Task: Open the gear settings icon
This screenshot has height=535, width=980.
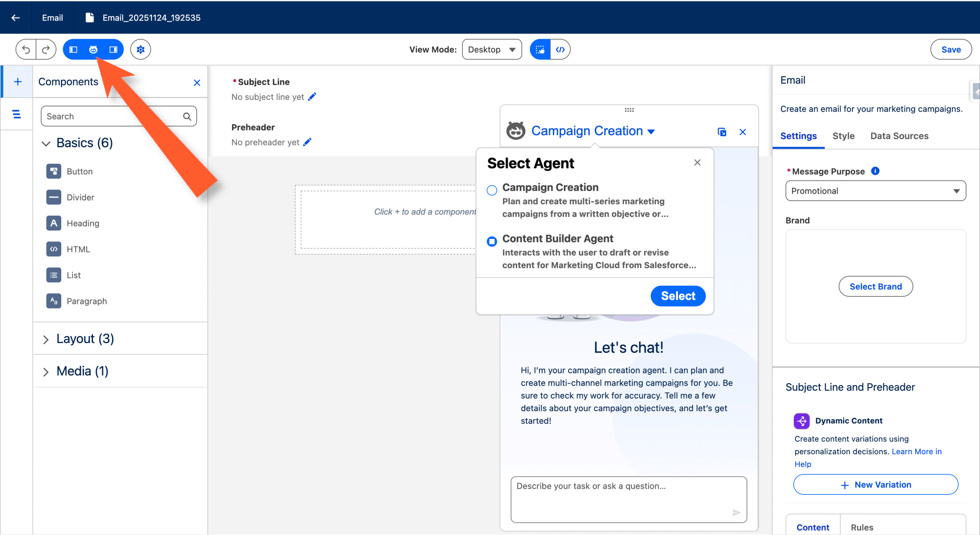Action: tap(140, 49)
